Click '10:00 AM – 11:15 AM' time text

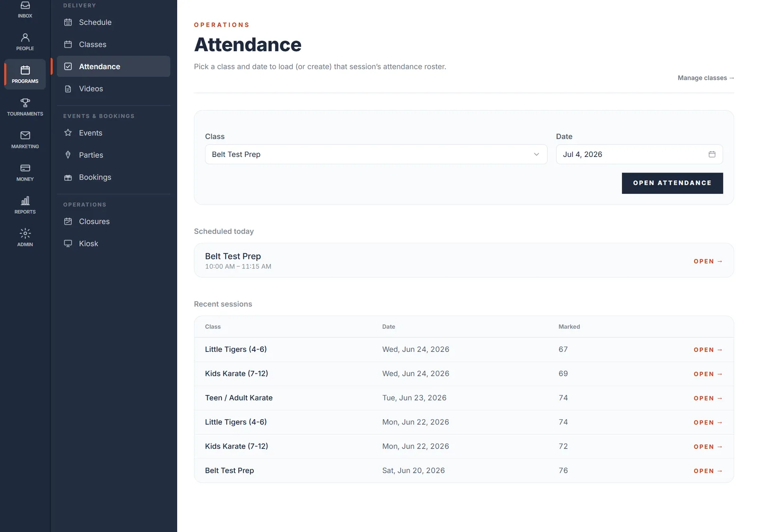coord(238,266)
